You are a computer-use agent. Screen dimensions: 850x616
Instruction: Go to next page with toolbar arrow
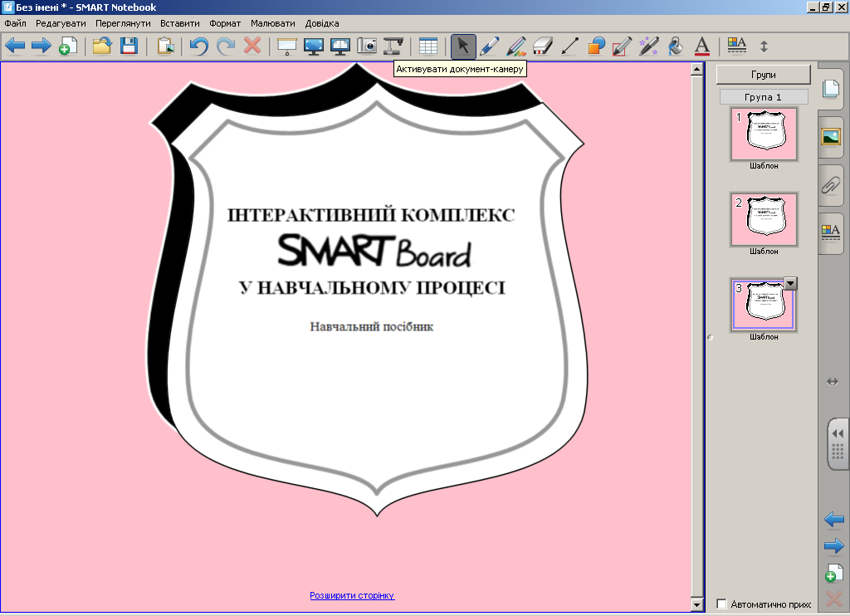click(42, 46)
